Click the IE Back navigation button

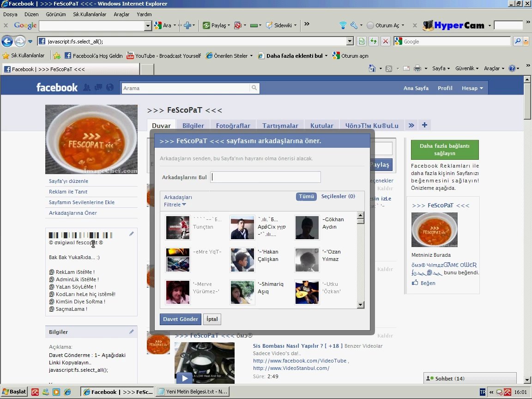[7, 42]
